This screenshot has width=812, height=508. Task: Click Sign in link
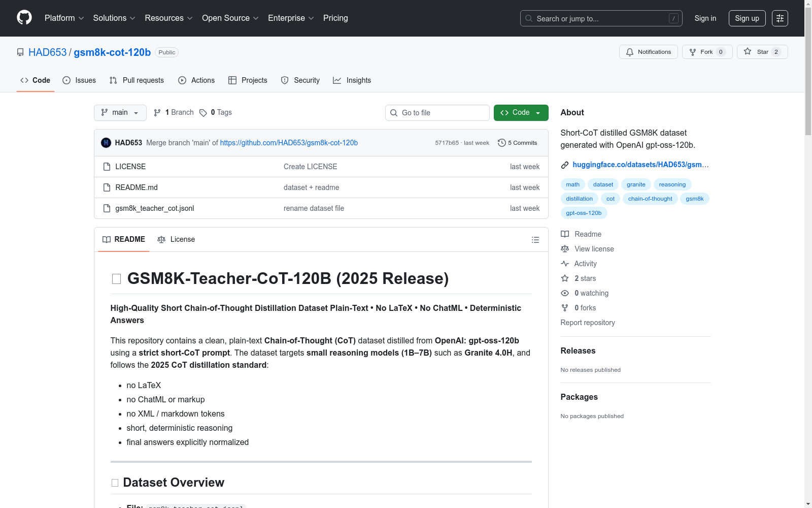point(705,18)
